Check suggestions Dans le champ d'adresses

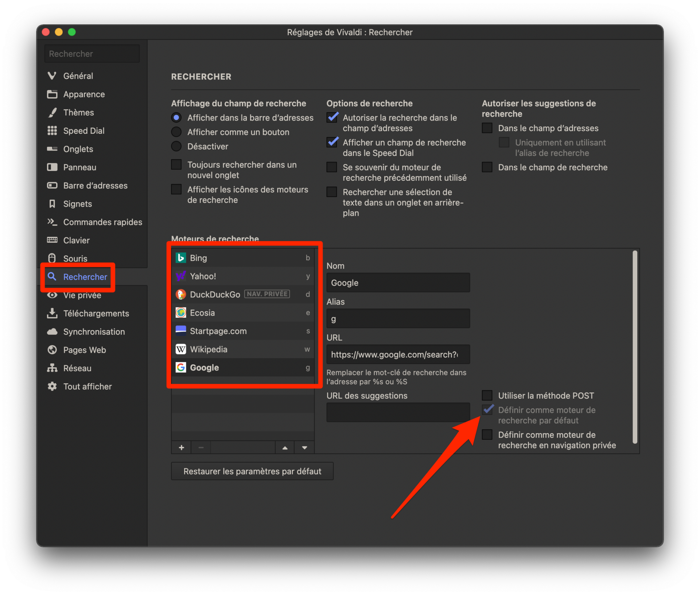(487, 128)
